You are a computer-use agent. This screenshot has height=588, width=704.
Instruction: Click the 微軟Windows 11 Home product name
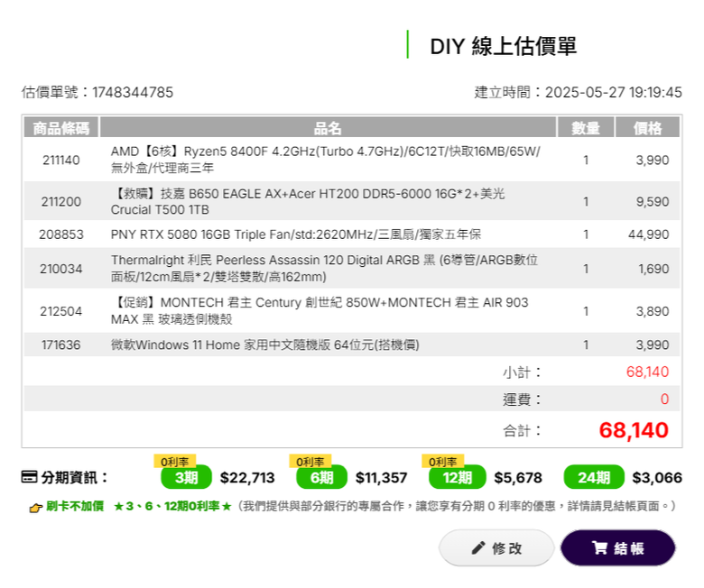coord(264,345)
